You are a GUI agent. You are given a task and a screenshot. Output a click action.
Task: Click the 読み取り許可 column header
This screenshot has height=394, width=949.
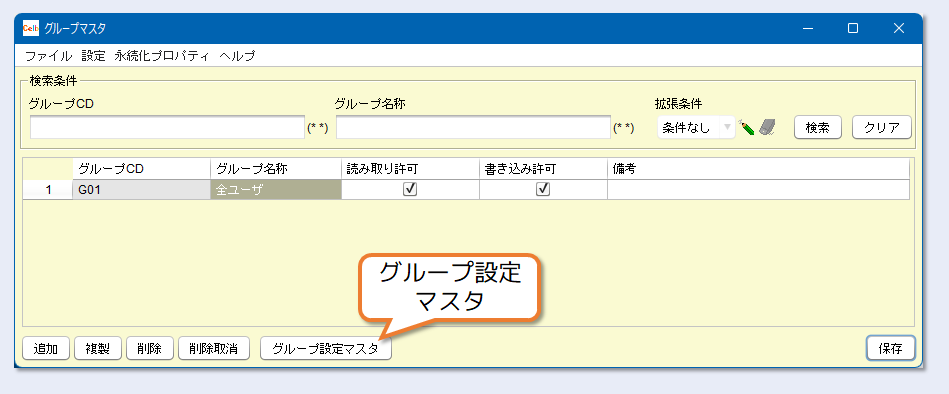coord(410,169)
